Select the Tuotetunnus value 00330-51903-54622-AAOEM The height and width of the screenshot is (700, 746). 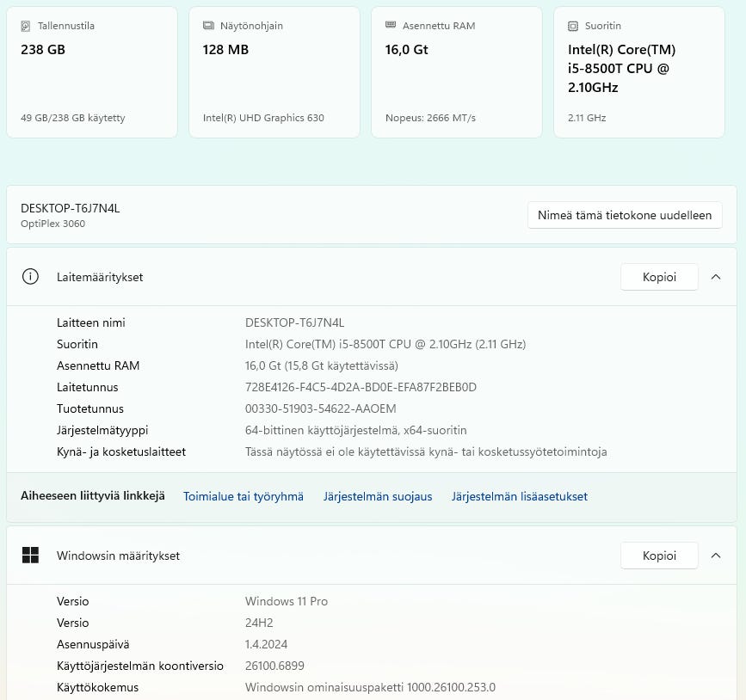(x=321, y=408)
